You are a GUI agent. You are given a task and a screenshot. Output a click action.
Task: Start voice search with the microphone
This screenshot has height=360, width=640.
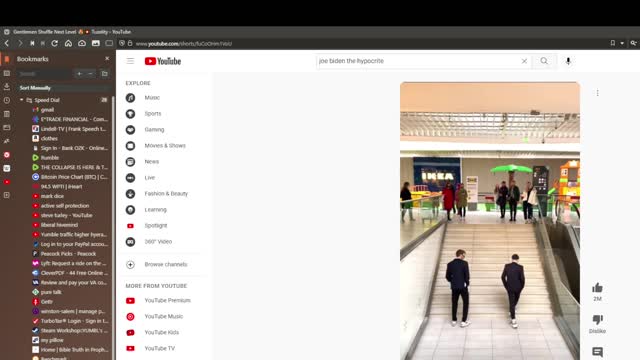pyautogui.click(x=568, y=61)
